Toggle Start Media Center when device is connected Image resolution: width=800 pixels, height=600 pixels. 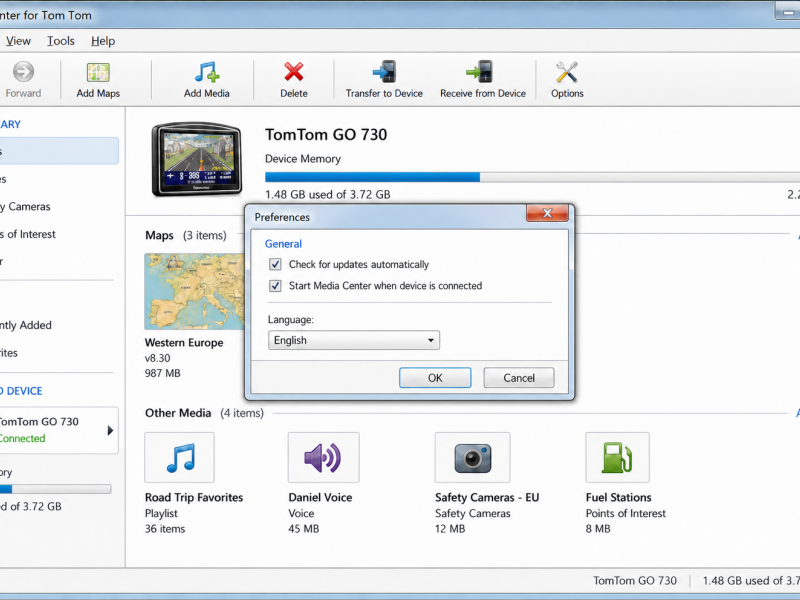point(275,286)
